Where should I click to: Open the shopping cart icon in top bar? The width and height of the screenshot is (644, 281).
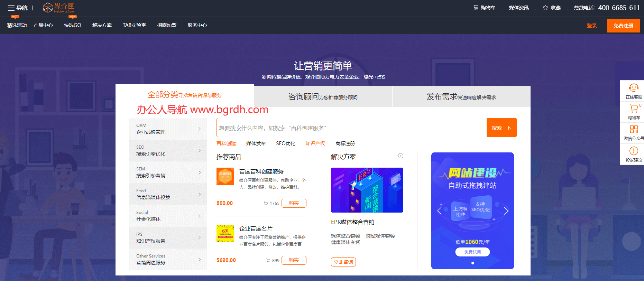pos(476,8)
